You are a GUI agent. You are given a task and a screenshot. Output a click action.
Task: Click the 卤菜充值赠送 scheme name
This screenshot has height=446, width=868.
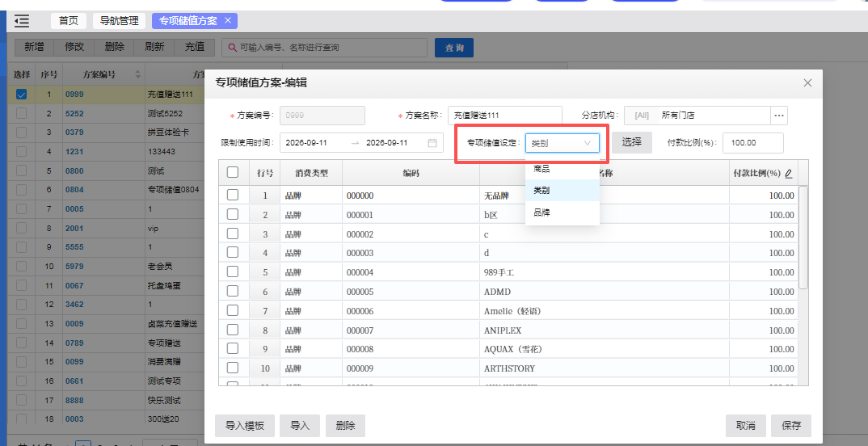(173, 324)
